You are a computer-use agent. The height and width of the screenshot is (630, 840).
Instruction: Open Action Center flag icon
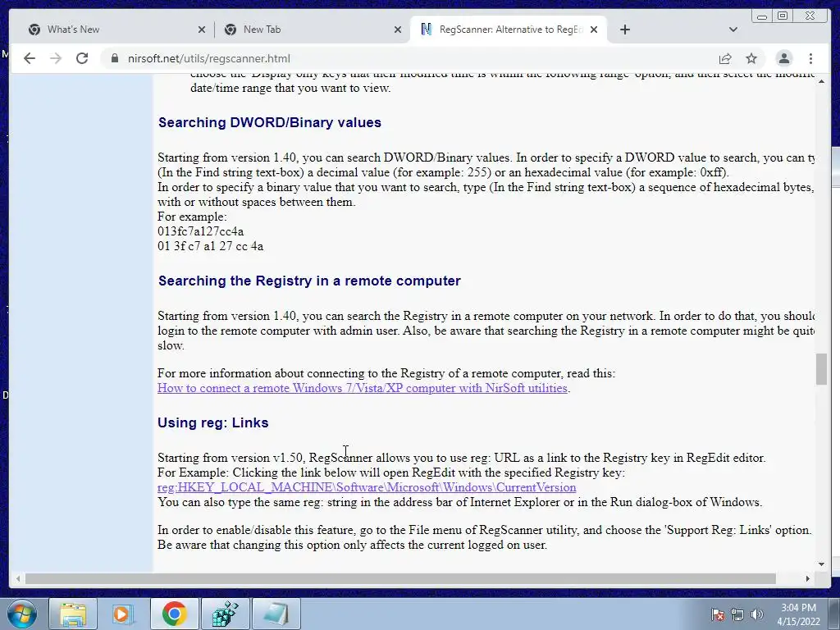(x=717, y=614)
